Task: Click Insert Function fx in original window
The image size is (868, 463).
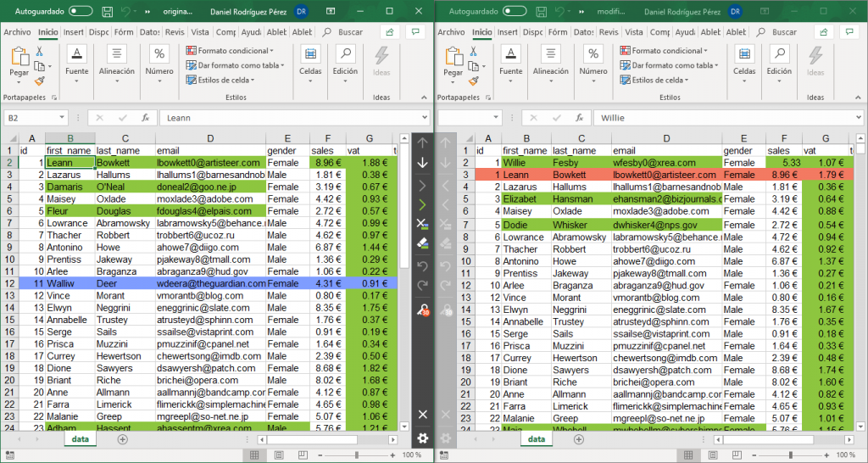Action: click(x=145, y=118)
